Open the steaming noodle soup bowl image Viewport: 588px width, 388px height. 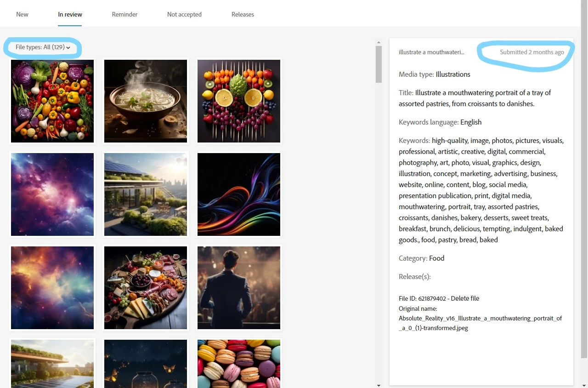coord(146,101)
